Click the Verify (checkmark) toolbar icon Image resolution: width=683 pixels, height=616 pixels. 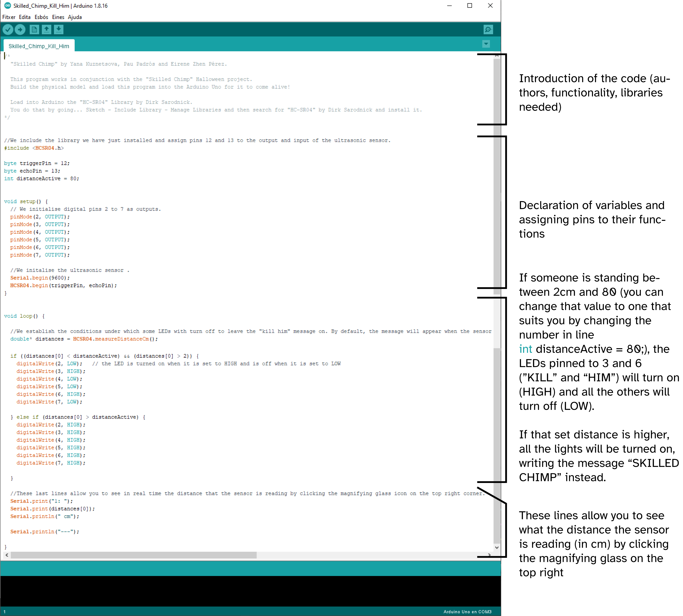coord(8,30)
